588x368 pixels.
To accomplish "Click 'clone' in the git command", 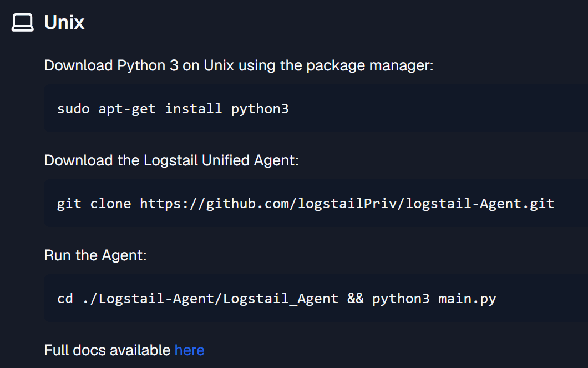I will [110, 203].
